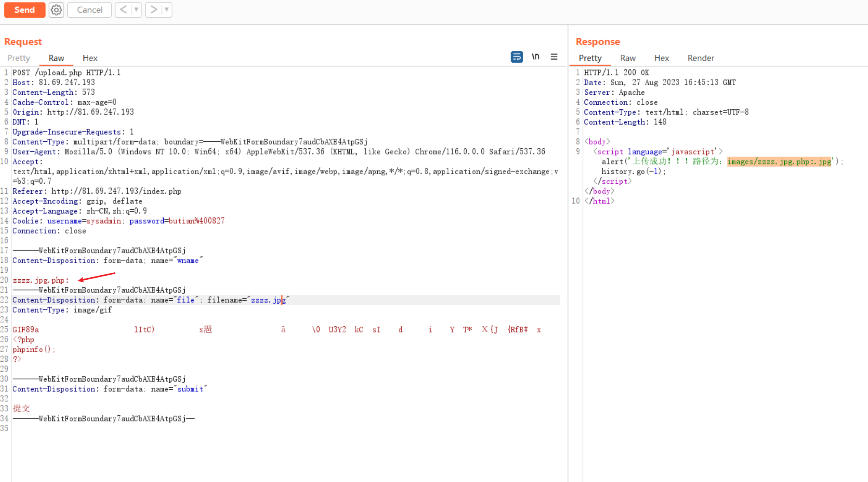The height and width of the screenshot is (482, 868).
Task: Select the Response Pretty tab
Action: pos(590,58)
